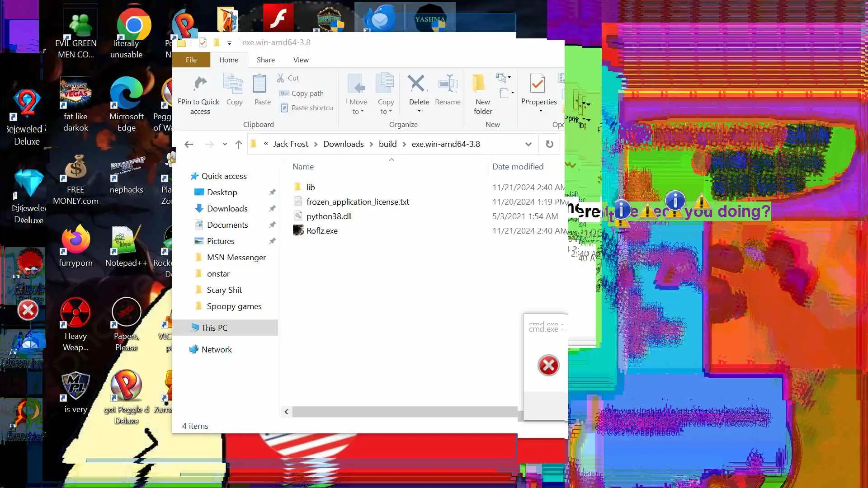Expand the address bar history dropdown
Screen dimensions: 868x488
pyautogui.click(x=528, y=145)
